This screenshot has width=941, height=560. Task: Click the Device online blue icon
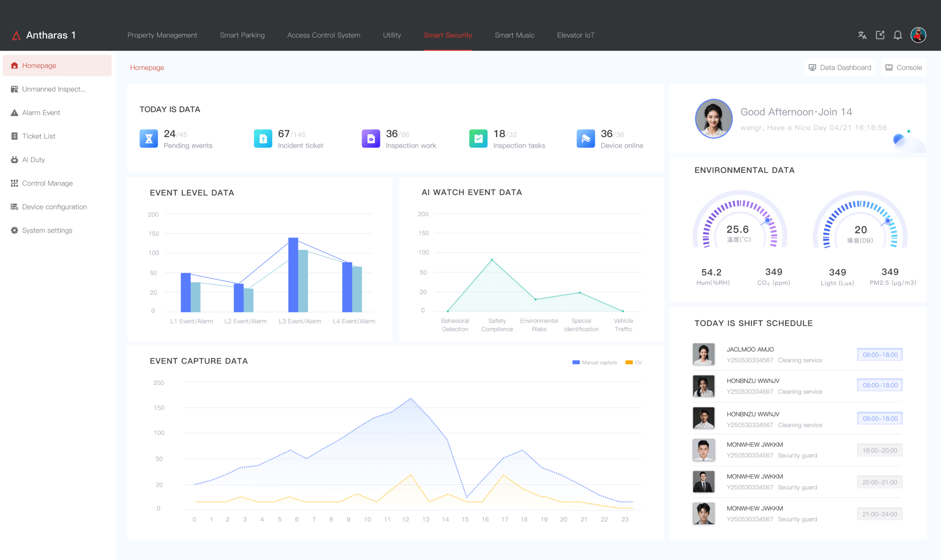[x=586, y=139]
